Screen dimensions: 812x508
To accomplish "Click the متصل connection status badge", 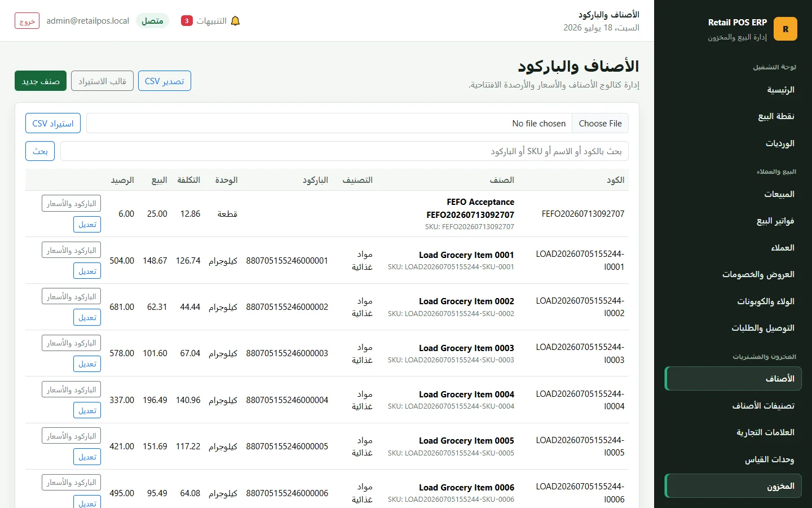I will coord(152,21).
